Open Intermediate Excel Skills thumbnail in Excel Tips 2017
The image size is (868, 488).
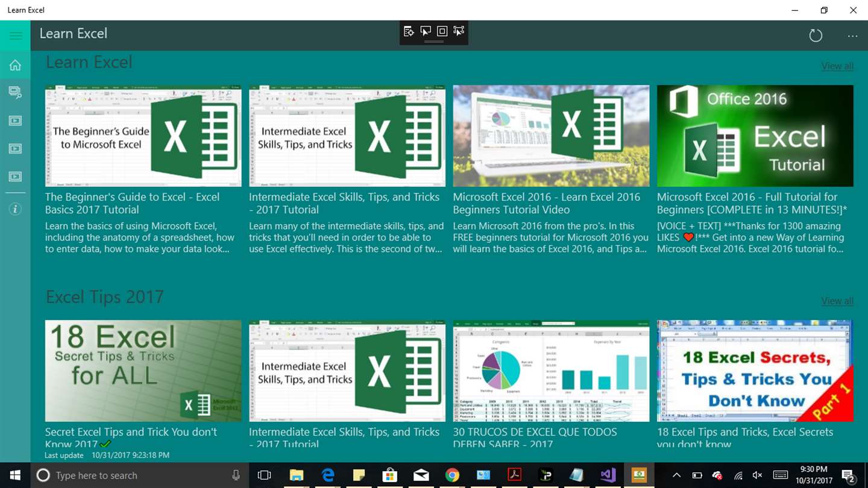click(347, 371)
